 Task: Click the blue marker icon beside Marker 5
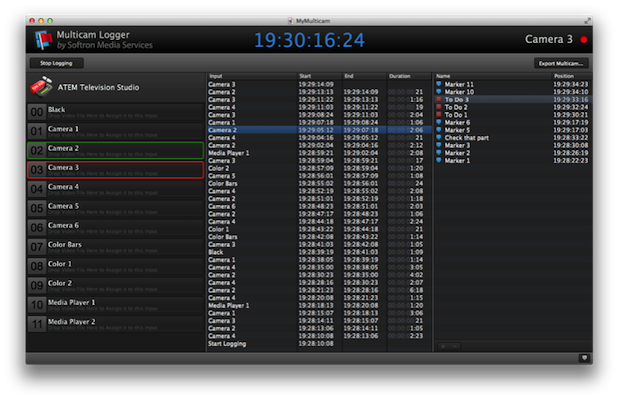(x=439, y=130)
